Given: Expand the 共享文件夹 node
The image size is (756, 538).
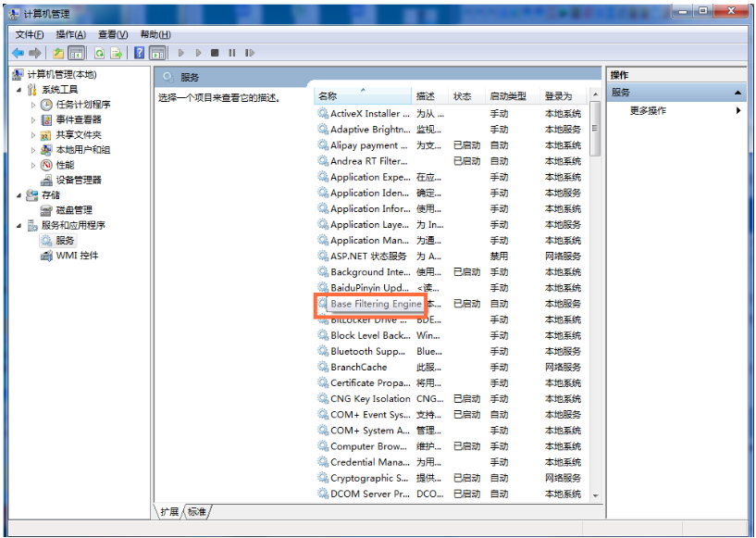Looking at the screenshot, I should tap(33, 135).
